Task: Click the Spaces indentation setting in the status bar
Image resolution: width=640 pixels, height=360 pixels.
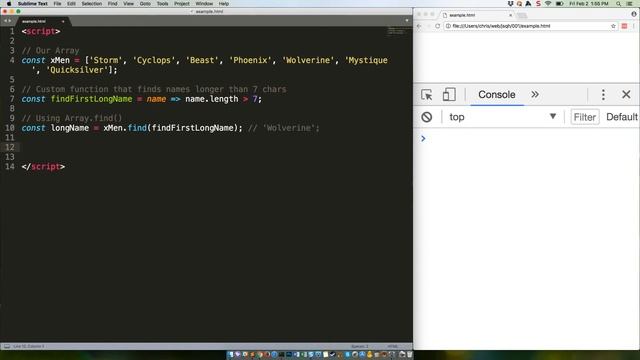Action: click(360, 347)
